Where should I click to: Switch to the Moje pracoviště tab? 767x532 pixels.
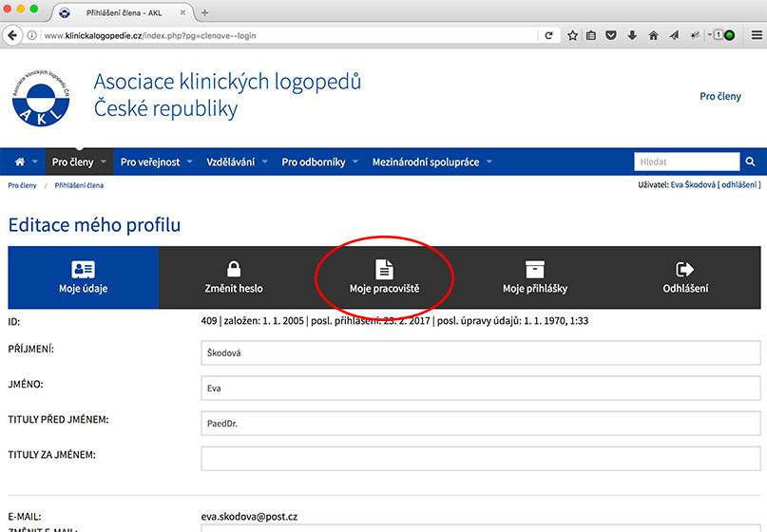384,277
